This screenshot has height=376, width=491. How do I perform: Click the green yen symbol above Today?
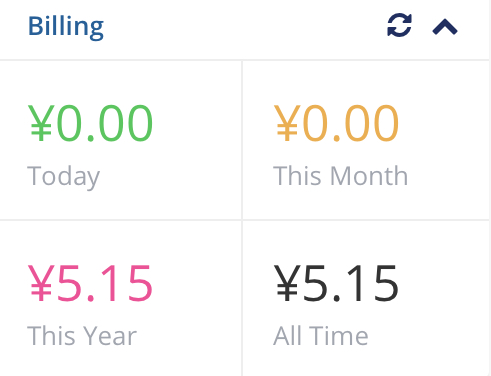[40, 123]
